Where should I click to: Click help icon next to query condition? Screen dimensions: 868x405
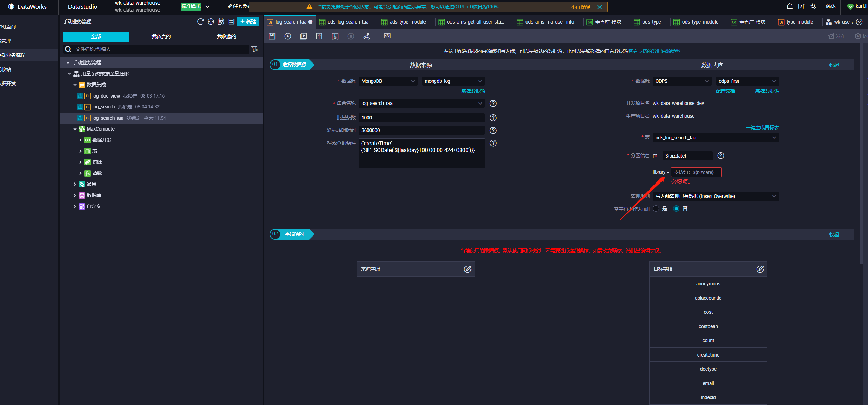coord(493,143)
